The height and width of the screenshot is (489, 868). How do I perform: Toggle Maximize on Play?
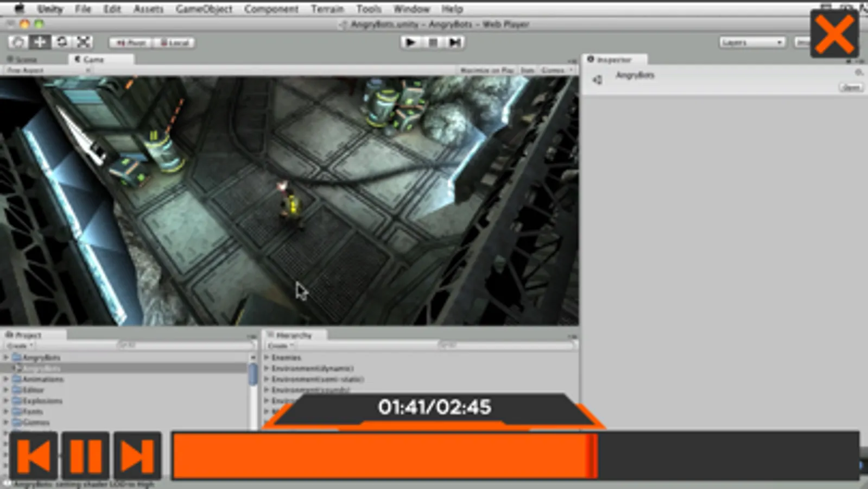(486, 70)
